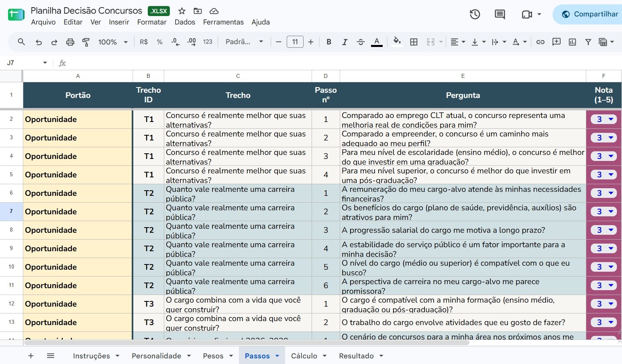This screenshot has width=622, height=364.
Task: Click the Compartilhar button
Action: tap(589, 14)
